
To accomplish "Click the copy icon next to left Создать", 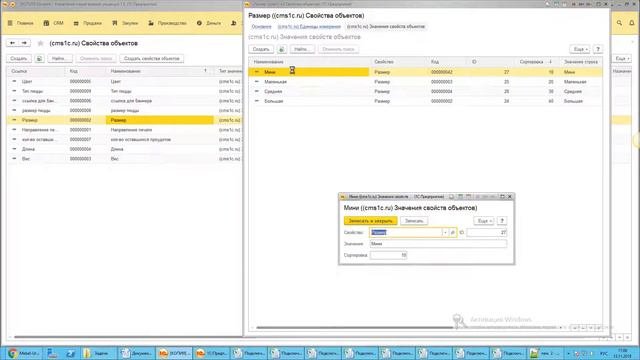I will click(x=39, y=59).
